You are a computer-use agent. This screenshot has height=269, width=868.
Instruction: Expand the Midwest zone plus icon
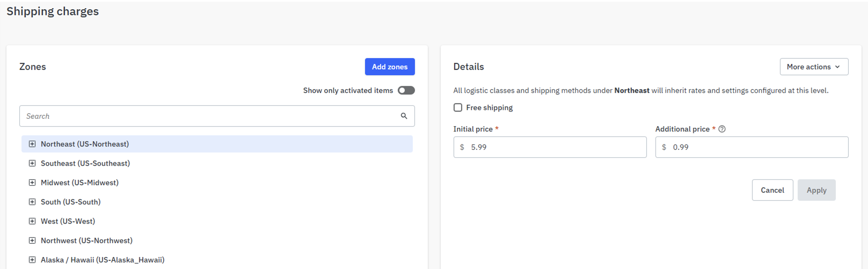32,183
